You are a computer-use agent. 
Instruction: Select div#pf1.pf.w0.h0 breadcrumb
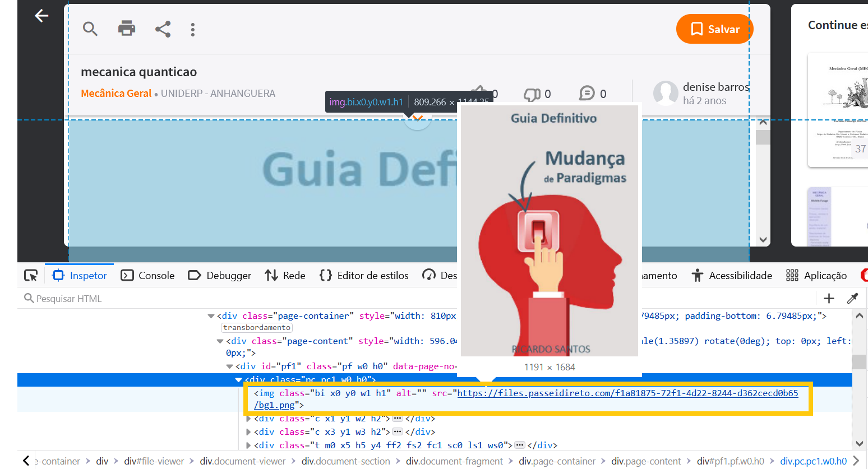tap(731, 461)
